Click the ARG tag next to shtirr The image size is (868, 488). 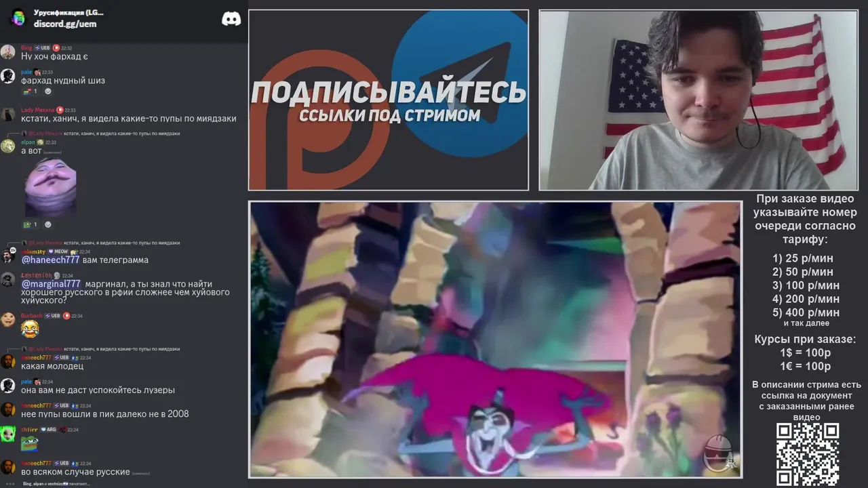48,430
